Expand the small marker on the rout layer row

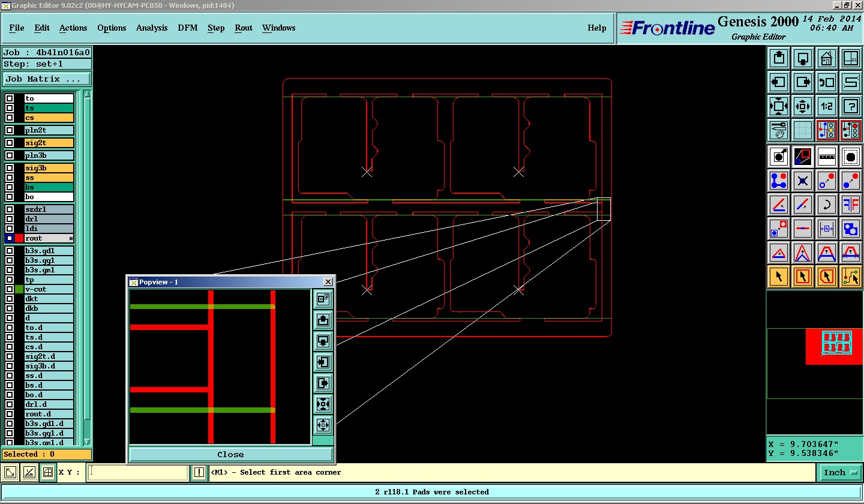(x=71, y=239)
